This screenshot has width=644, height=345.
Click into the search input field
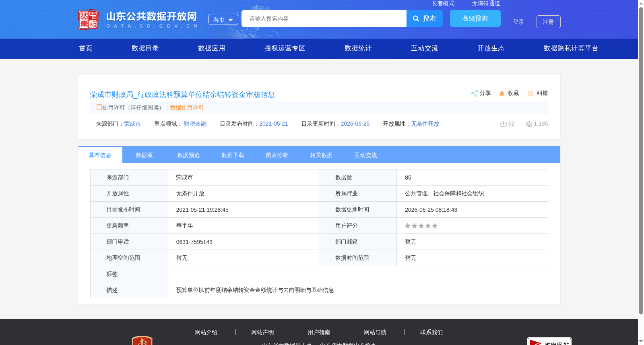tap(324, 19)
